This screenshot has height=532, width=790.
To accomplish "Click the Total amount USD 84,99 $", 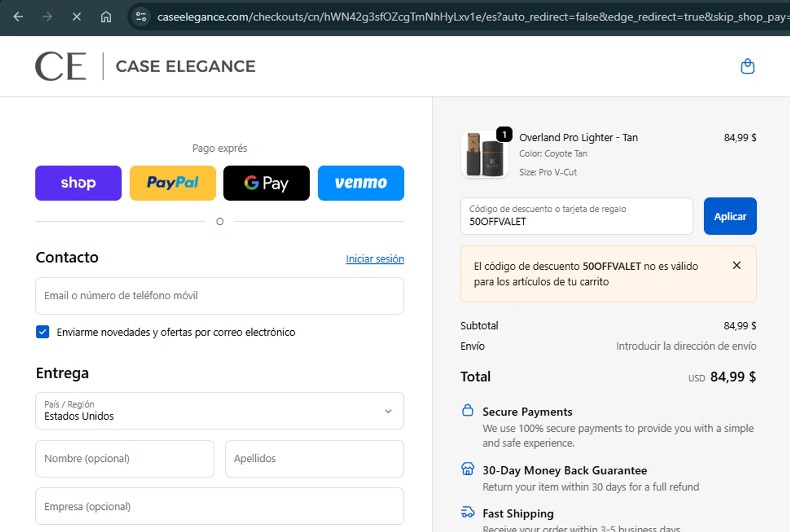I will (x=722, y=377).
